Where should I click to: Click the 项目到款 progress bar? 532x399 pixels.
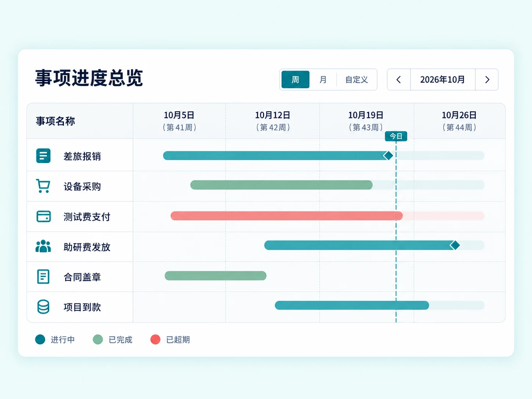coord(352,305)
